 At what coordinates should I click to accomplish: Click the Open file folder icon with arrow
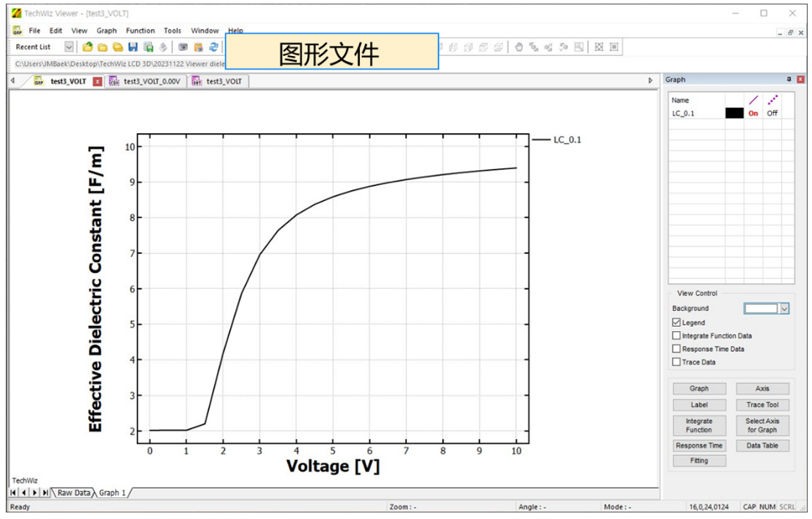(87, 47)
